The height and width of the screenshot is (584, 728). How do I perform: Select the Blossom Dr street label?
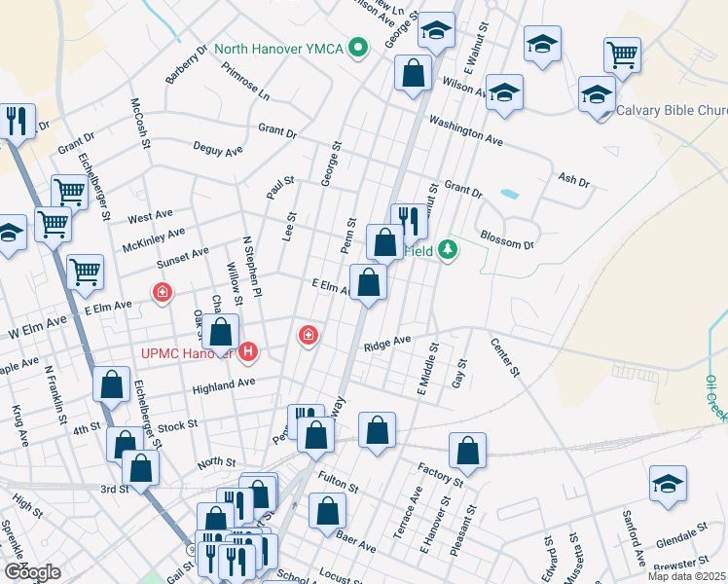507,239
